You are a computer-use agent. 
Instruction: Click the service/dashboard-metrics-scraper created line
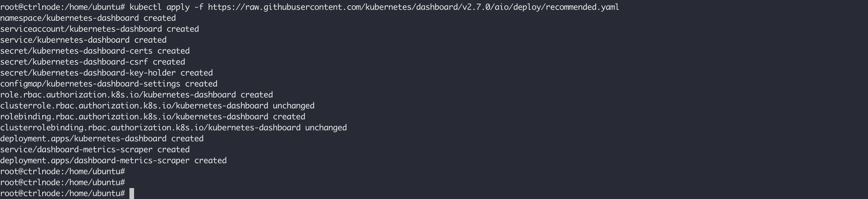[95, 150]
